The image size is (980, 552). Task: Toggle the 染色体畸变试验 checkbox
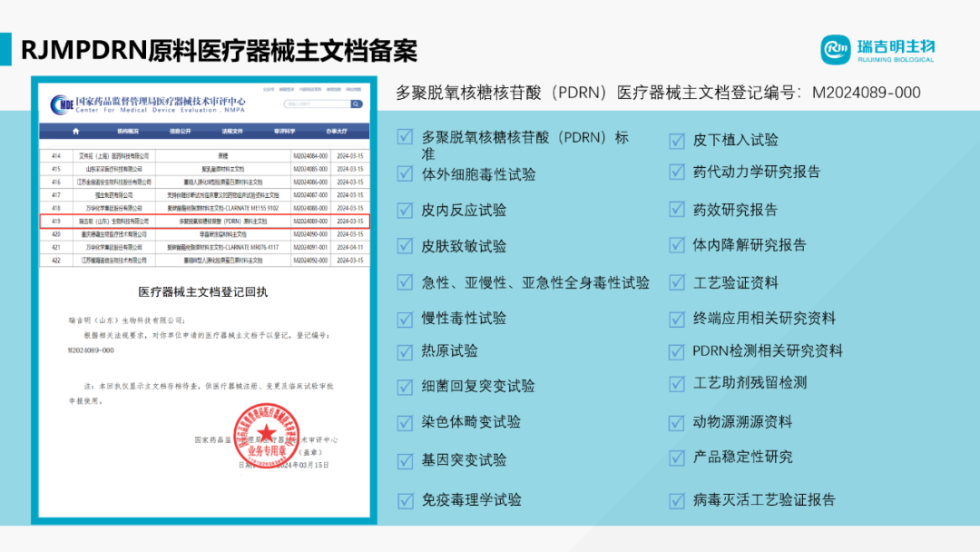[x=405, y=422]
